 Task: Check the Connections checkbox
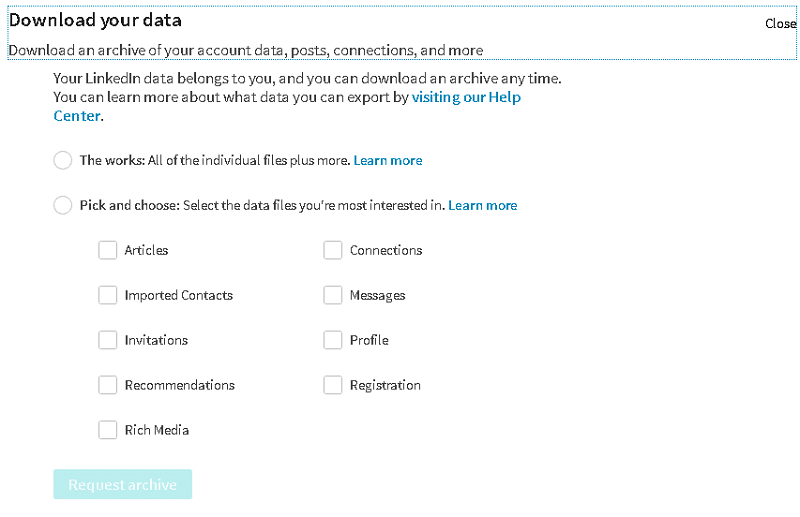pos(333,250)
